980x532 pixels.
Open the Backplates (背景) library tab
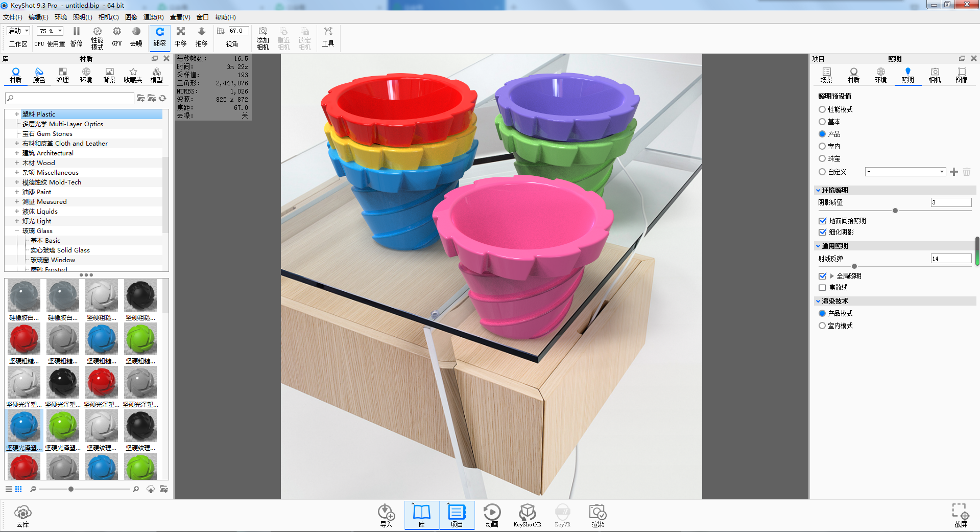coord(109,75)
